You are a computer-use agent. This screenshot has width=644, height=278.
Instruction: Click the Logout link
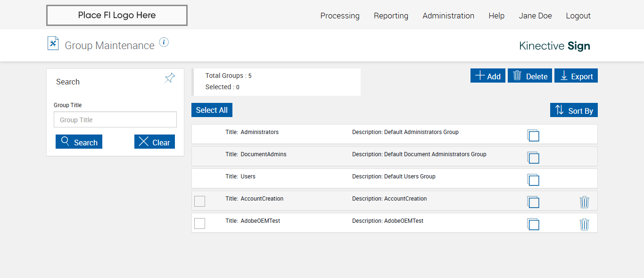(578, 16)
